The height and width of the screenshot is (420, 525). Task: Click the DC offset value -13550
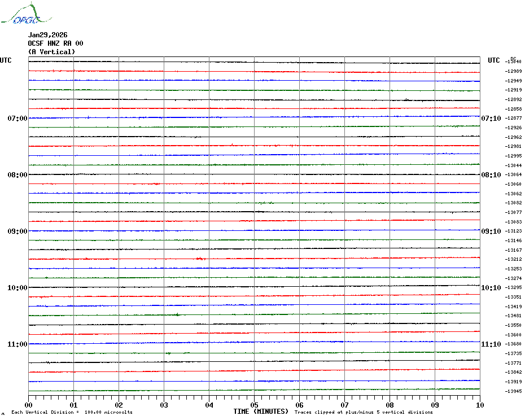513,325
